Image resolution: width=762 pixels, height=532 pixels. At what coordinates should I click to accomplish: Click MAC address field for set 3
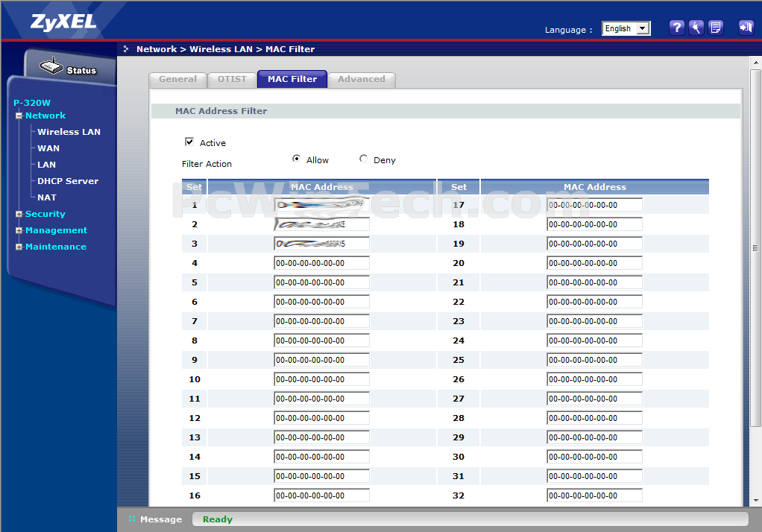[x=321, y=244]
